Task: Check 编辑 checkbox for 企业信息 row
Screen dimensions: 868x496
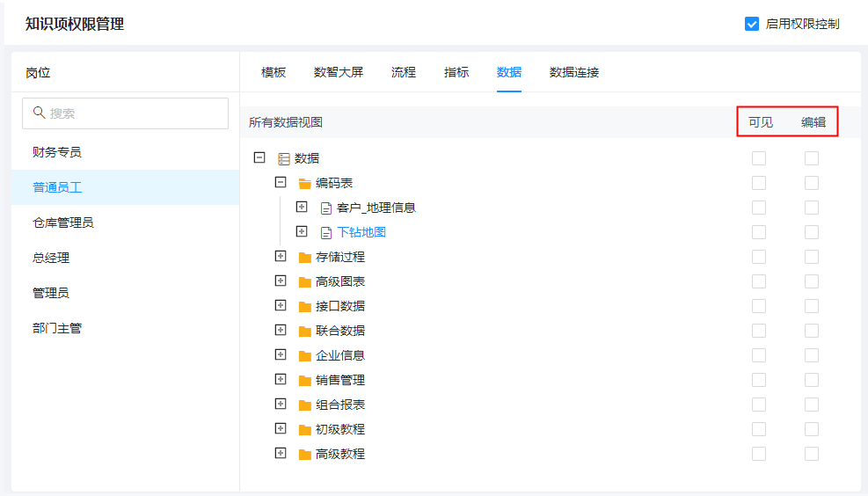Action: click(x=812, y=355)
